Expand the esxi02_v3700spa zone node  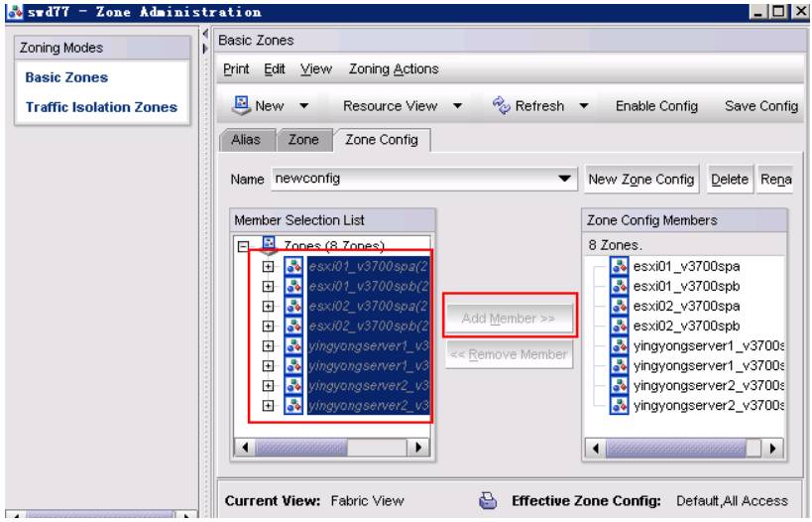click(x=268, y=306)
